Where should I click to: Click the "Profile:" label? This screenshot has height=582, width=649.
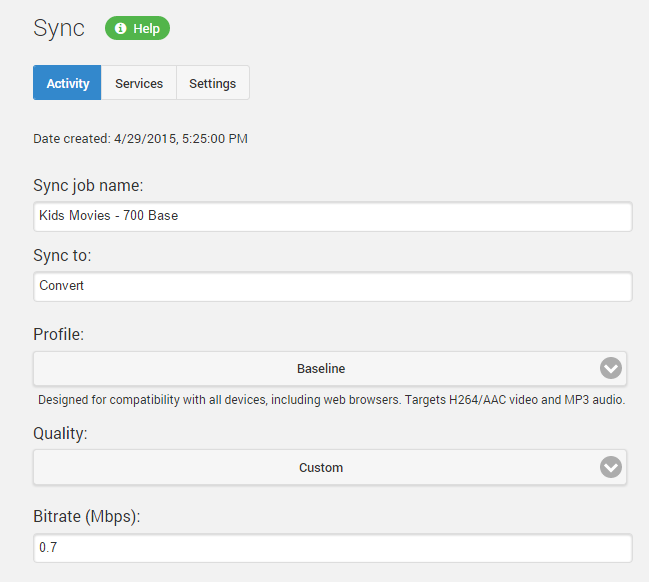pos(58,334)
